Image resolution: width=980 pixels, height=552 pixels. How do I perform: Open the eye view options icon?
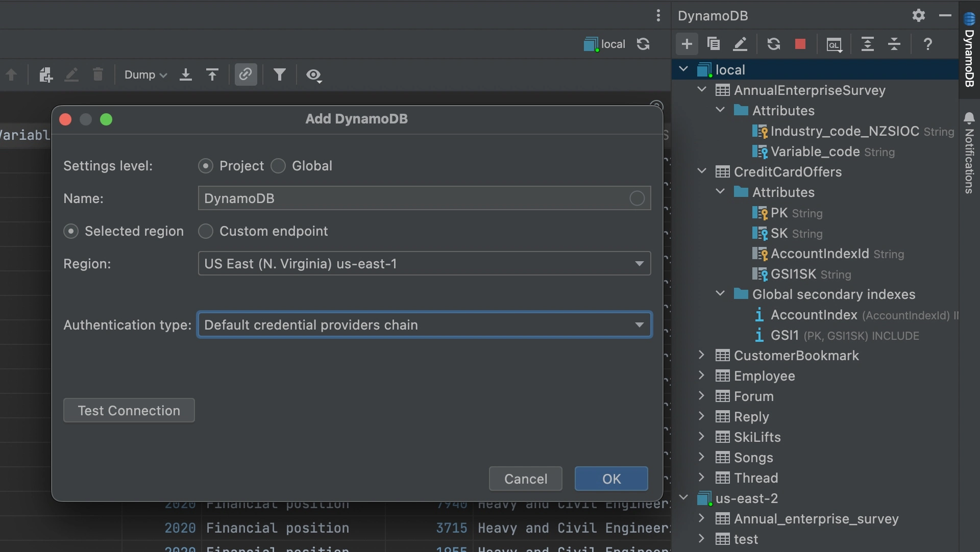pos(313,76)
